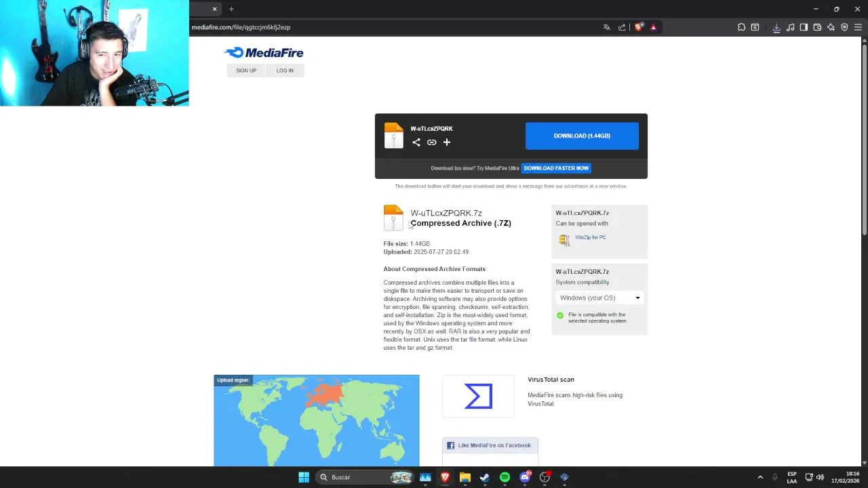
Task: Expand the system tray hidden icons chevron
Action: click(x=760, y=477)
